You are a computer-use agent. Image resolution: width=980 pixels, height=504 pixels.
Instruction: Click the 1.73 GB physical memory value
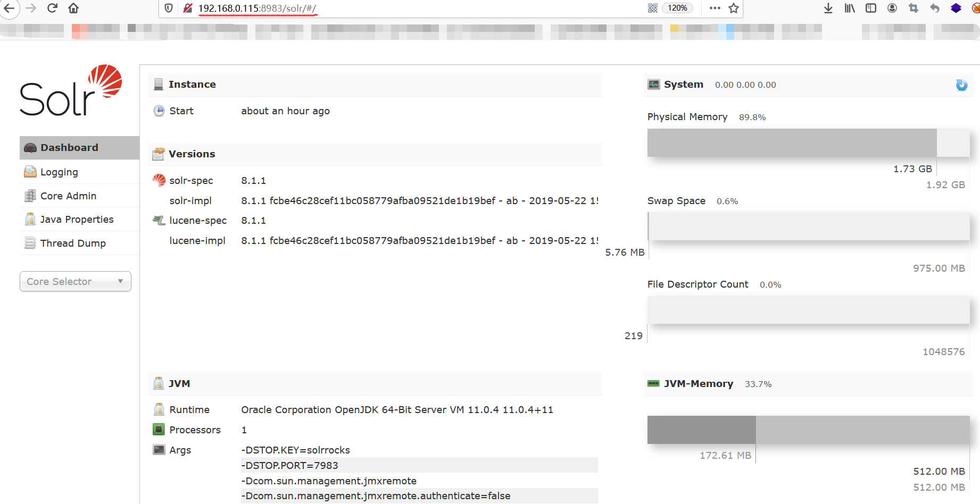tap(912, 169)
